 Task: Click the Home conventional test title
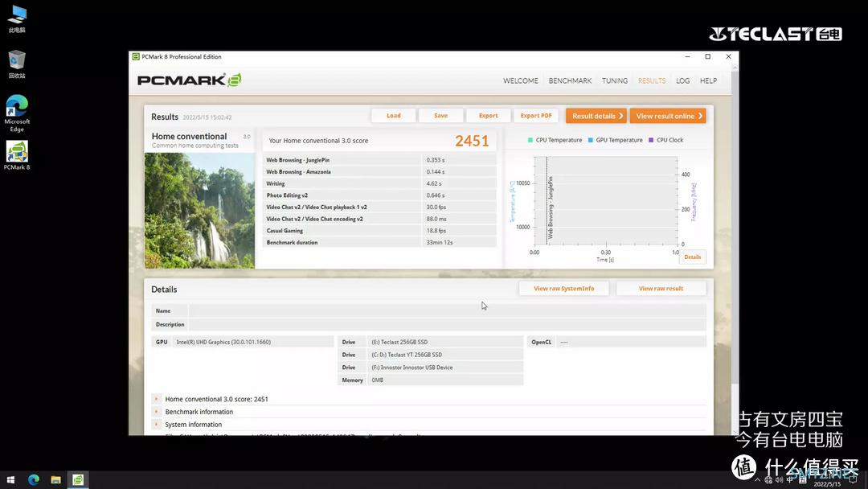(x=190, y=136)
